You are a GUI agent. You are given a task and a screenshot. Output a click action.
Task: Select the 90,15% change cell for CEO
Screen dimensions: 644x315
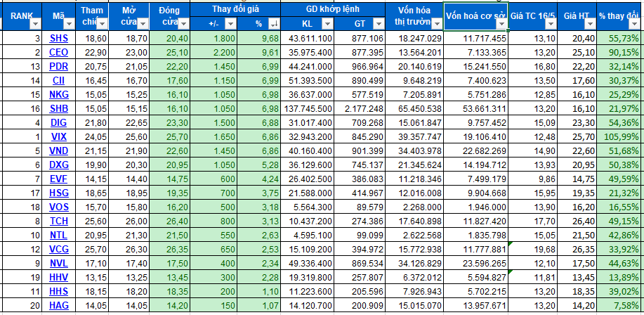(620, 52)
